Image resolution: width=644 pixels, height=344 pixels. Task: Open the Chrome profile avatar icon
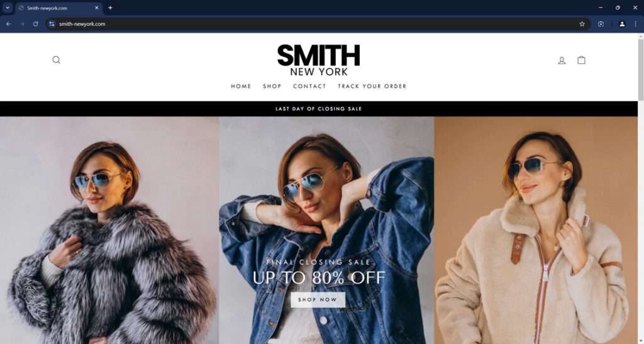[622, 24]
